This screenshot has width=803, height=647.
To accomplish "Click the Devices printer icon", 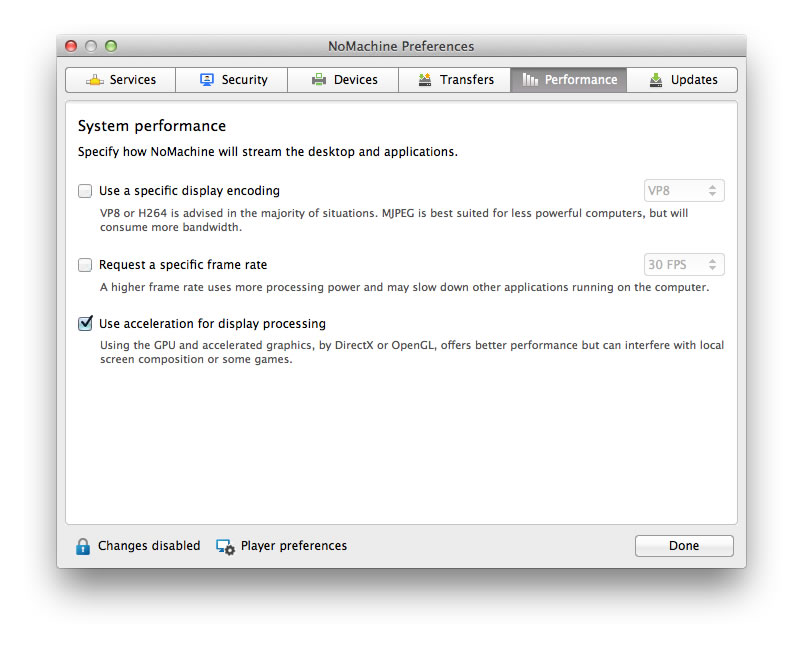I will tap(319, 80).
